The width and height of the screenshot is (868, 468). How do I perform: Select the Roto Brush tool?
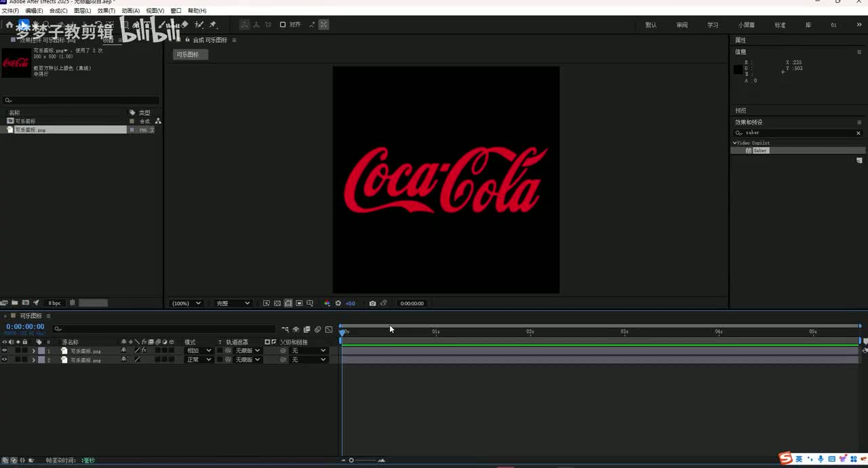click(x=199, y=24)
